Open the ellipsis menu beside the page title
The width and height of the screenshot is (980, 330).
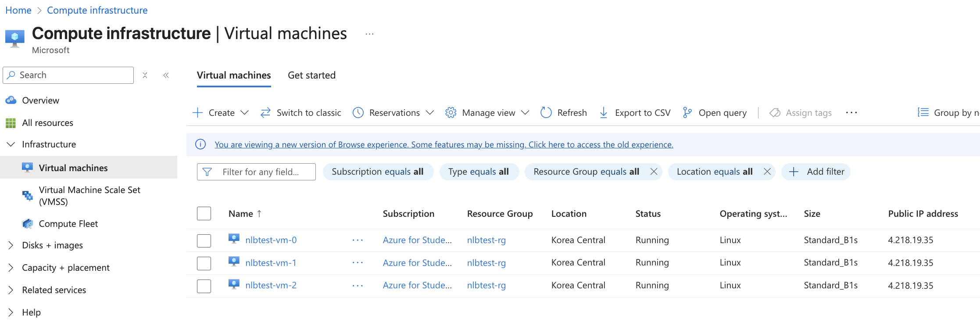pos(369,34)
